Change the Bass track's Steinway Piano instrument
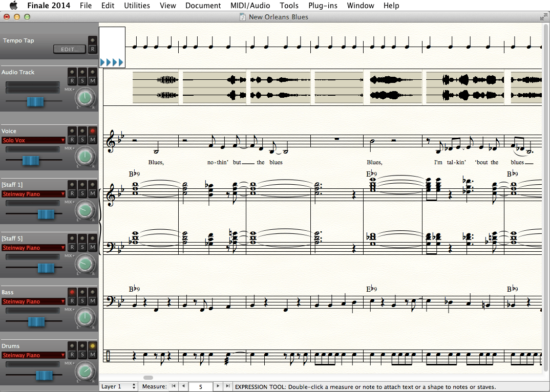 [x=33, y=301]
